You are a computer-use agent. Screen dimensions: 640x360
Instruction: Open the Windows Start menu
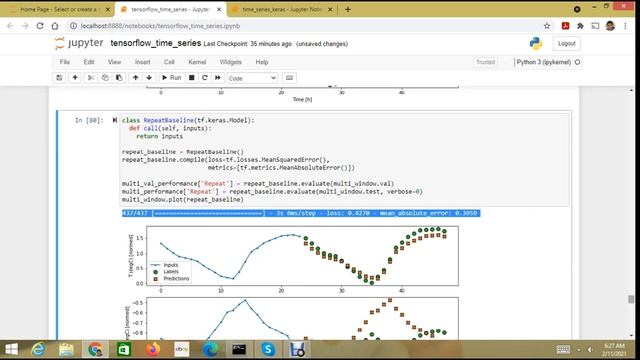point(11,349)
